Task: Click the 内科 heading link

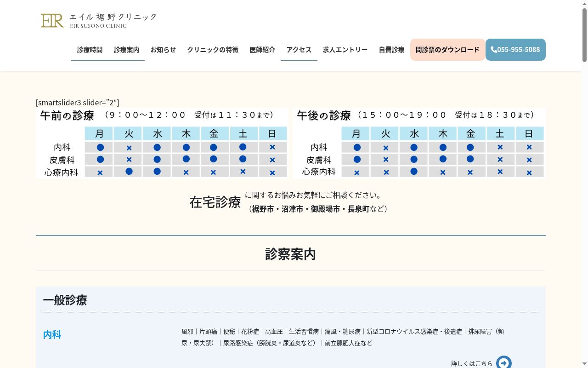Action: (52, 334)
